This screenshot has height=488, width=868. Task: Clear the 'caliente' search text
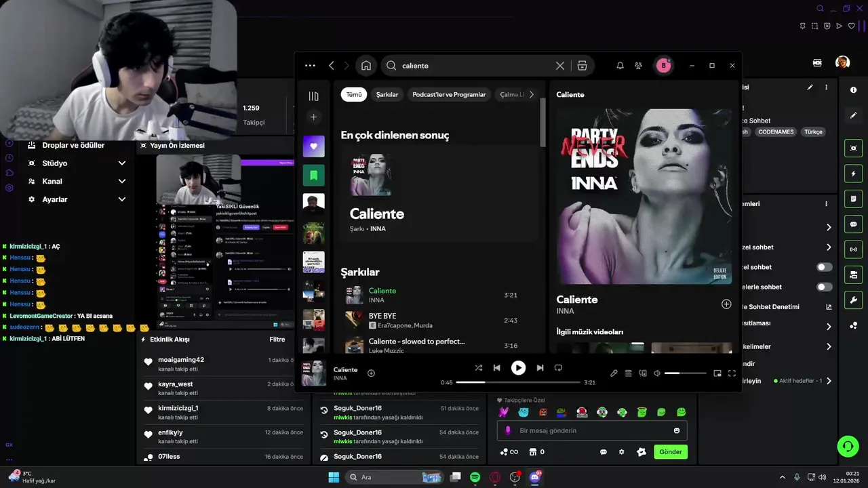[x=560, y=66]
